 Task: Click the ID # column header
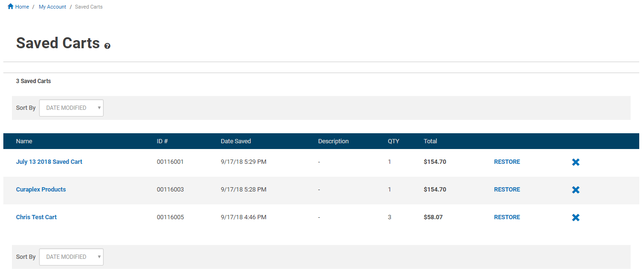(162, 141)
